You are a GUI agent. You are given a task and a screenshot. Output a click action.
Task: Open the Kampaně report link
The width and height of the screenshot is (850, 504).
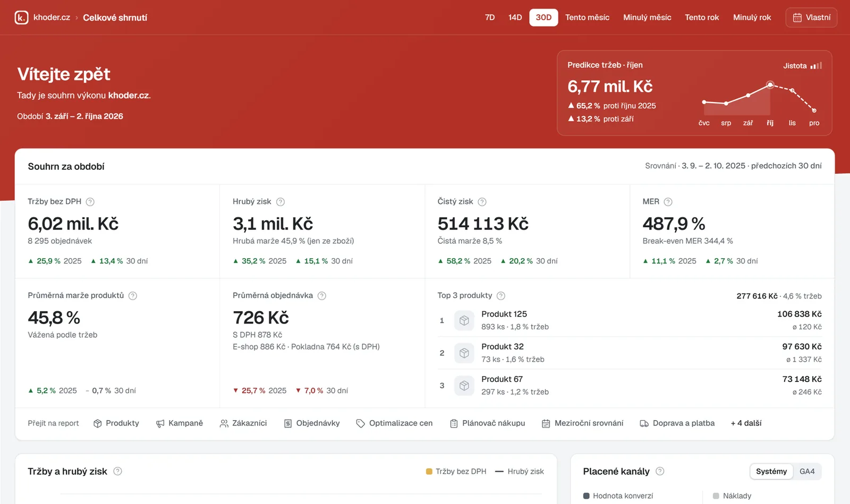[x=180, y=423]
